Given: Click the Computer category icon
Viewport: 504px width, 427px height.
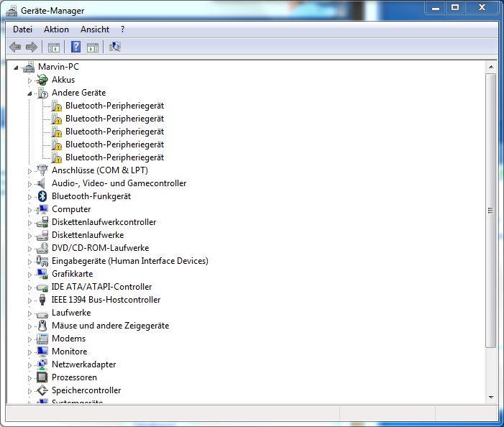Looking at the screenshot, I should (42, 209).
